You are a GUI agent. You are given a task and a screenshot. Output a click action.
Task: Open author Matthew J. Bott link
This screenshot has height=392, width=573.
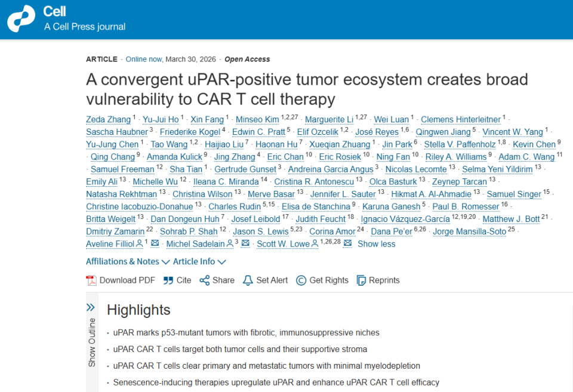click(512, 219)
